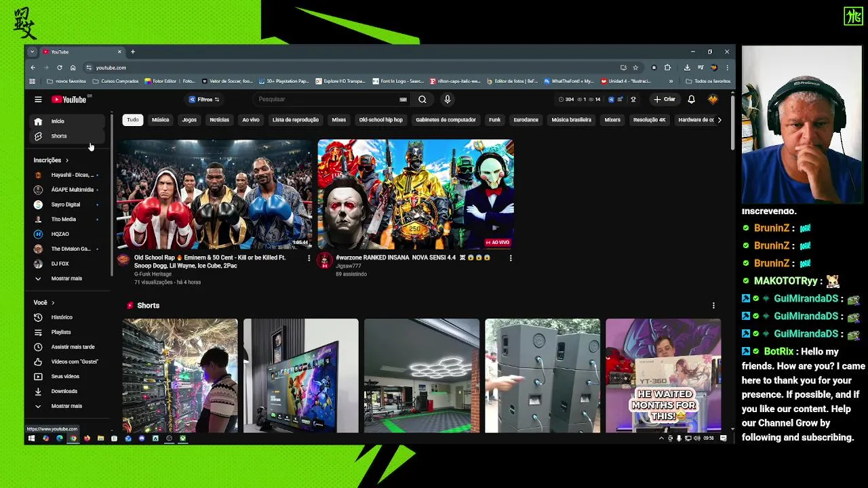Open Windows Start menu
This screenshot has height=488, width=868.
click(x=31, y=439)
